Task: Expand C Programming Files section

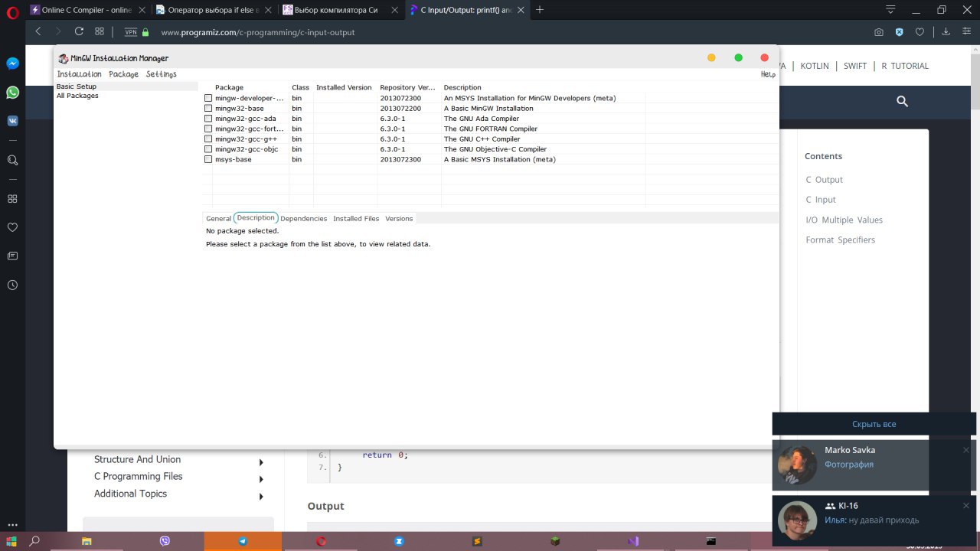Action: point(261,479)
